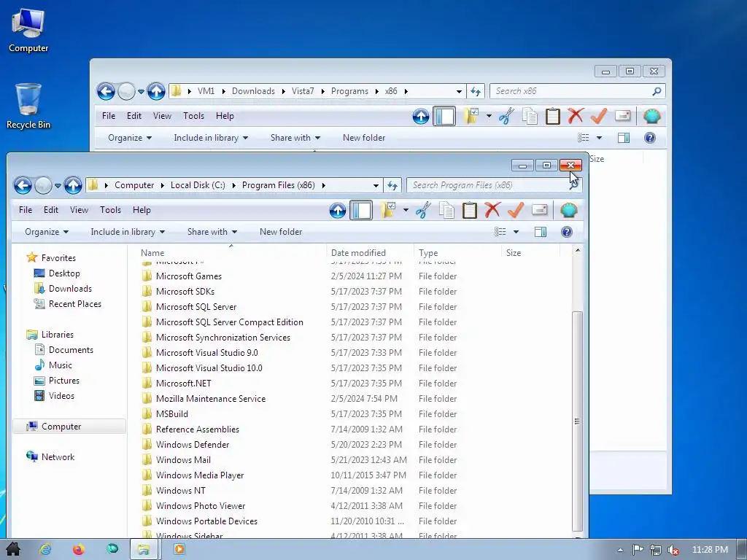Open the Edit menu in Program Files window
This screenshot has width=747, height=560.
click(x=51, y=210)
